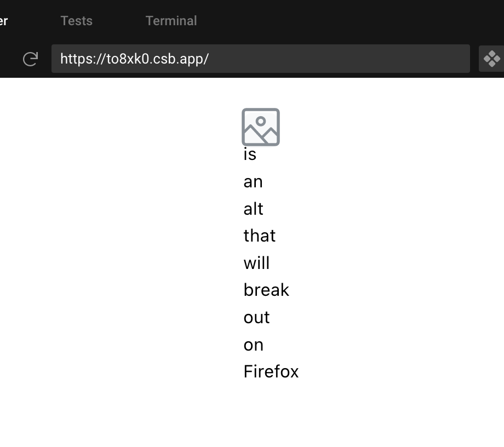Open the Terminal tab

point(171,21)
